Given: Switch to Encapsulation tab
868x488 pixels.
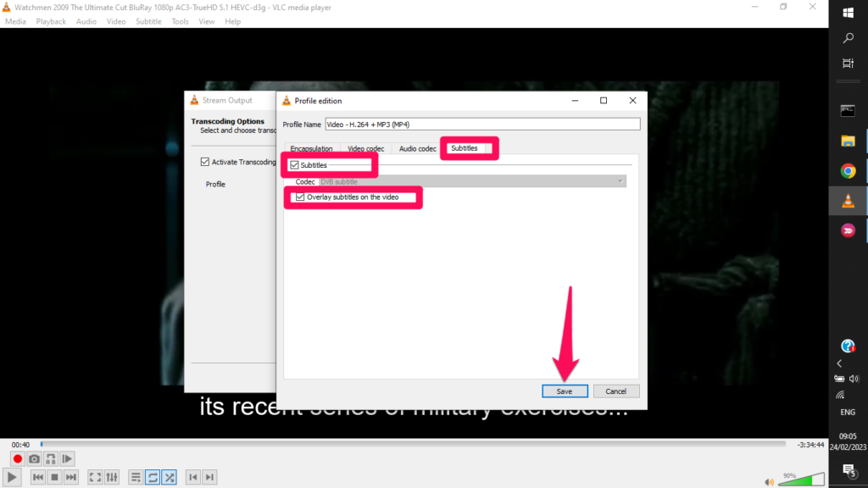Looking at the screenshot, I should 311,148.
